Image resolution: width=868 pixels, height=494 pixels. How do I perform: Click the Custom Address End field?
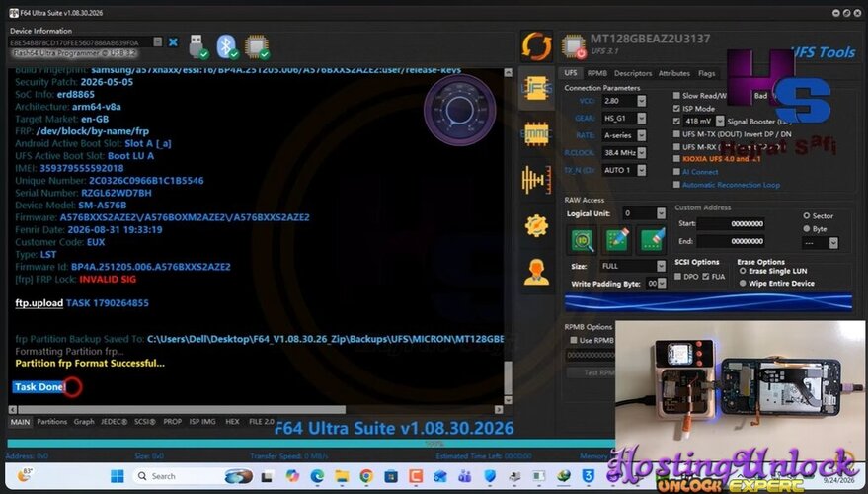coord(731,241)
